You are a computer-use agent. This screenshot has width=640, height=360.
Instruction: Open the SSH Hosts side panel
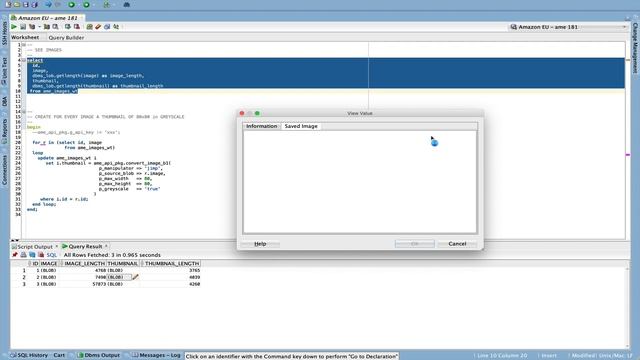coord(4,33)
